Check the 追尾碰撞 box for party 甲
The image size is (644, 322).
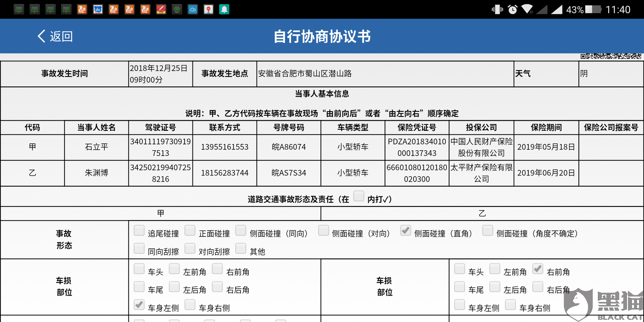click(x=139, y=230)
